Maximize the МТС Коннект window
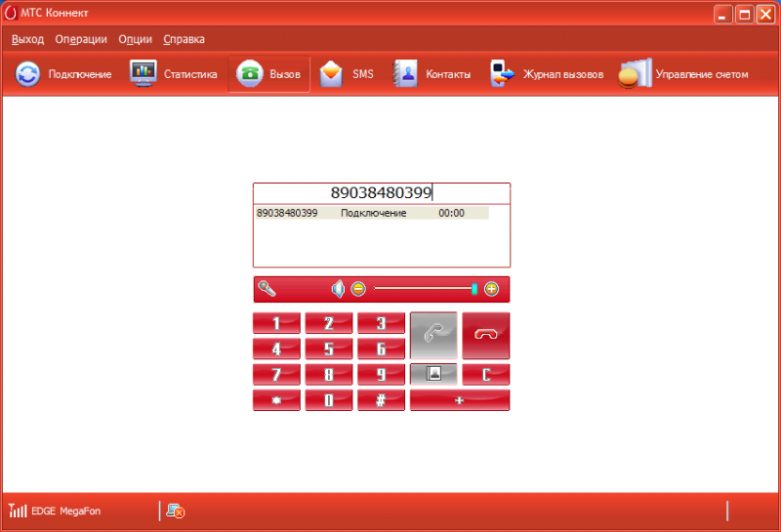Screen dimensions: 781x532 click(745, 15)
